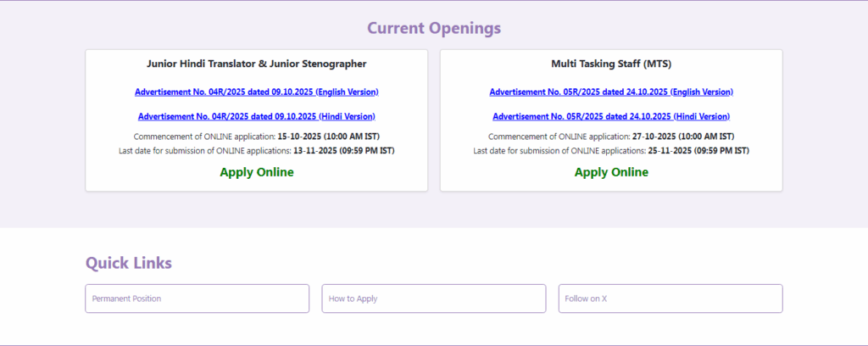The height and width of the screenshot is (346, 868).
Task: Click the Current Openings heading
Action: click(434, 28)
